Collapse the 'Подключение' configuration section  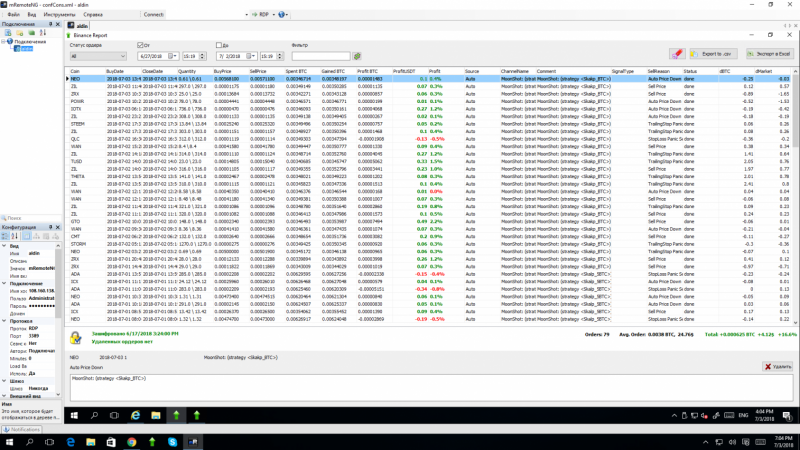4,283
